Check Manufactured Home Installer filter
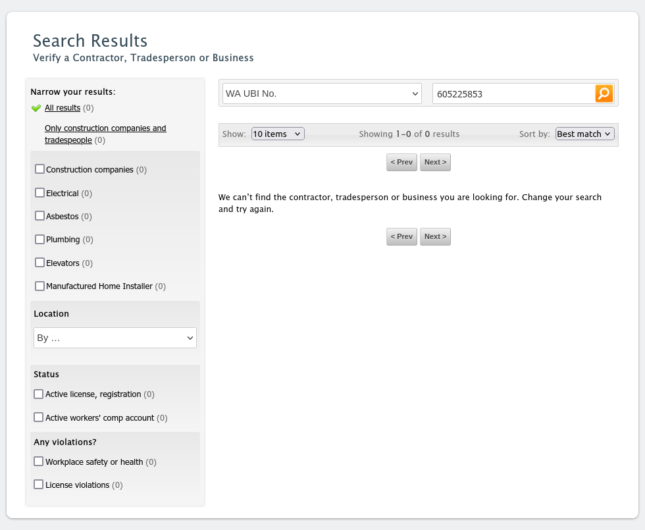 [39, 286]
